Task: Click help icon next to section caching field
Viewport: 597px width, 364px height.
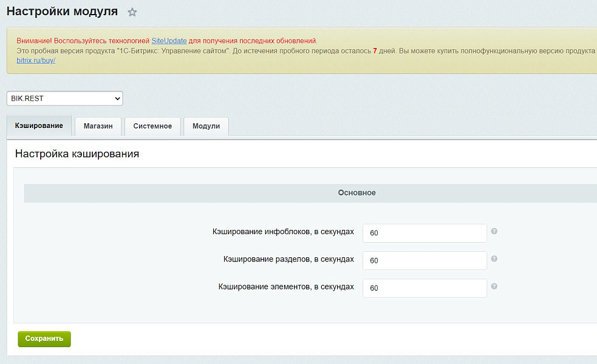Action: [x=494, y=258]
